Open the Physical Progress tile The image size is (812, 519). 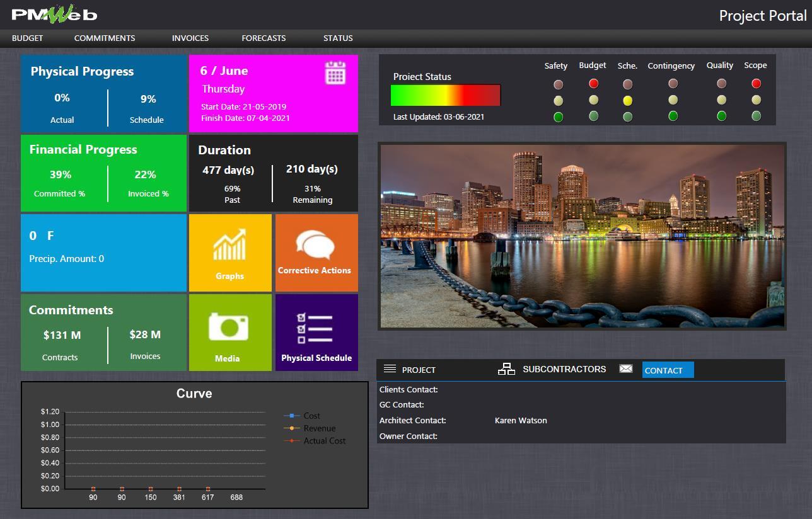point(104,93)
